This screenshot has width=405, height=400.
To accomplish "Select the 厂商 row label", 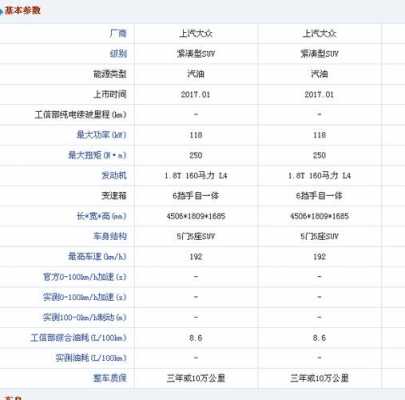I will tap(118, 33).
